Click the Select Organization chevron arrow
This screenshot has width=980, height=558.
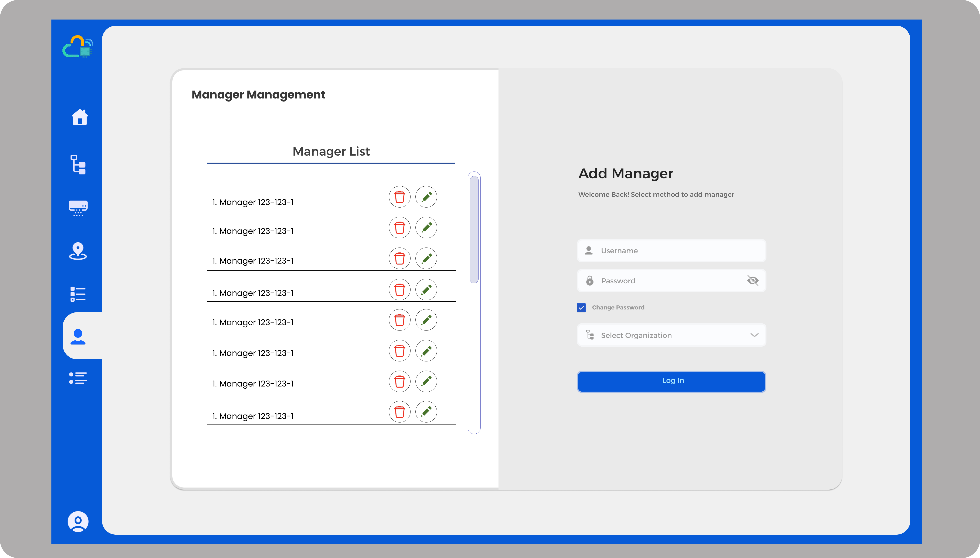pos(754,335)
